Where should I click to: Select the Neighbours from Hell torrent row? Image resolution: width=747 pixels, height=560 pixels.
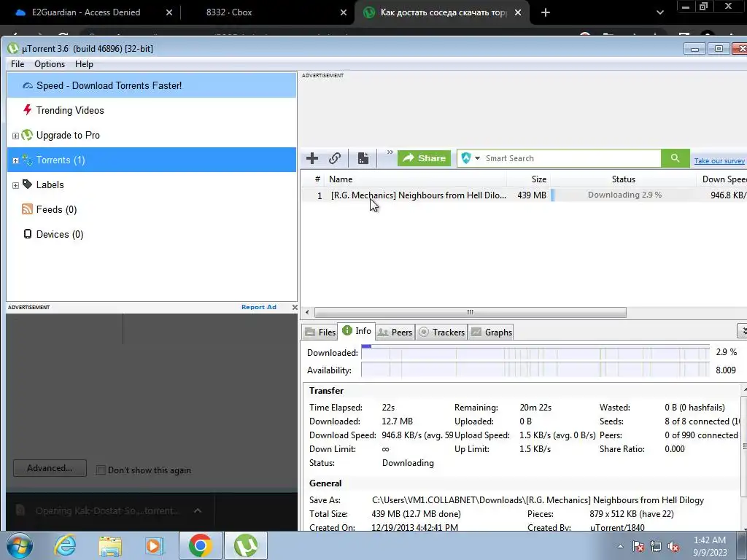524,195
